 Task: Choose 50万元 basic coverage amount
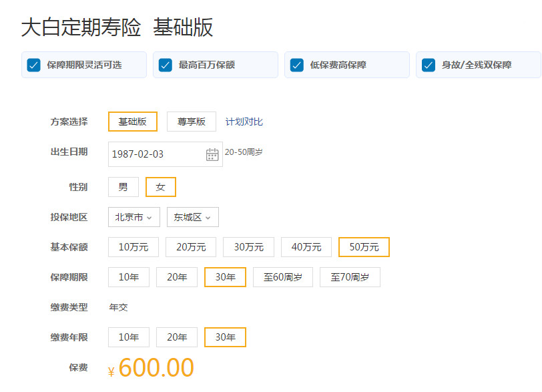point(364,247)
